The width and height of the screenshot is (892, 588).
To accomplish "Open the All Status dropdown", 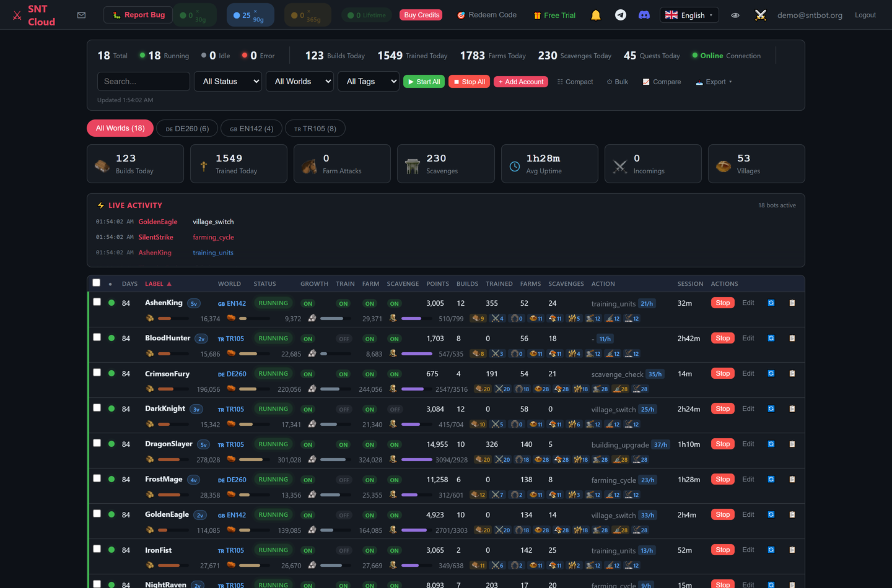I will click(x=227, y=81).
